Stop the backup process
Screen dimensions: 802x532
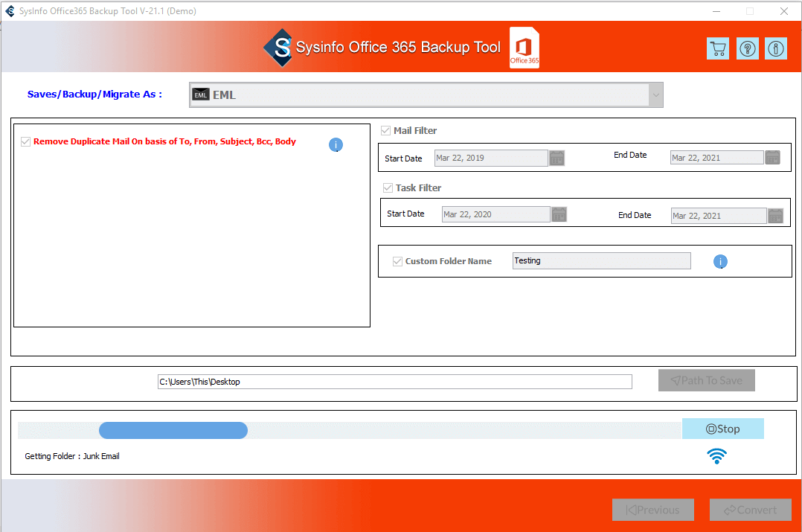click(722, 429)
